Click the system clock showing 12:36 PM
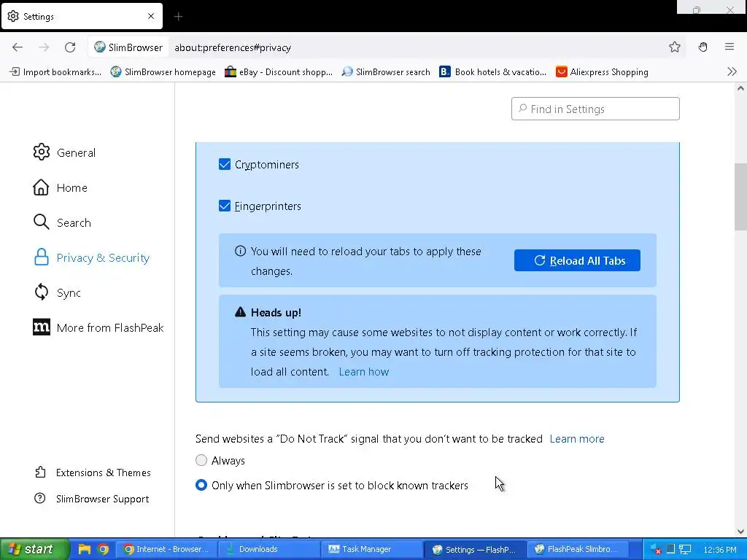The image size is (747, 560). 719,550
